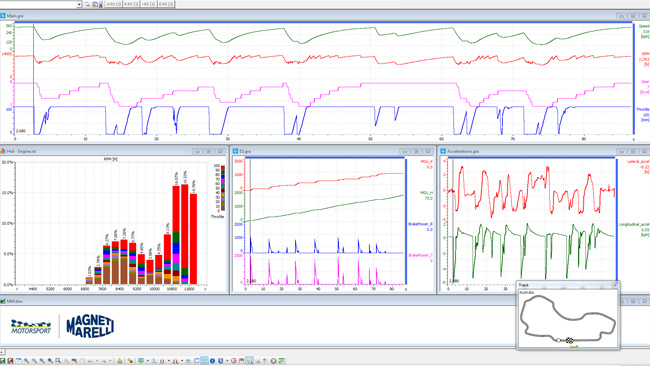Click the Lateral_accel channel label
The width and height of the screenshot is (650, 366).
coord(638,162)
